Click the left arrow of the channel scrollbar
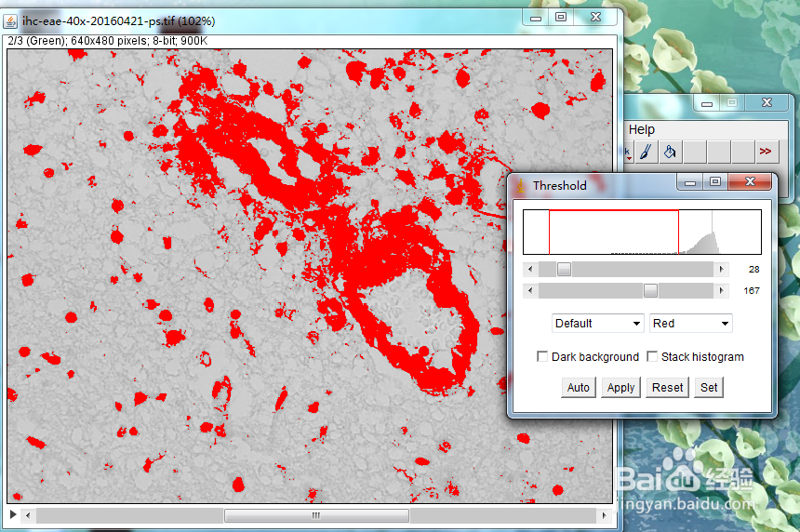The height and width of the screenshot is (532, 800). (x=28, y=515)
